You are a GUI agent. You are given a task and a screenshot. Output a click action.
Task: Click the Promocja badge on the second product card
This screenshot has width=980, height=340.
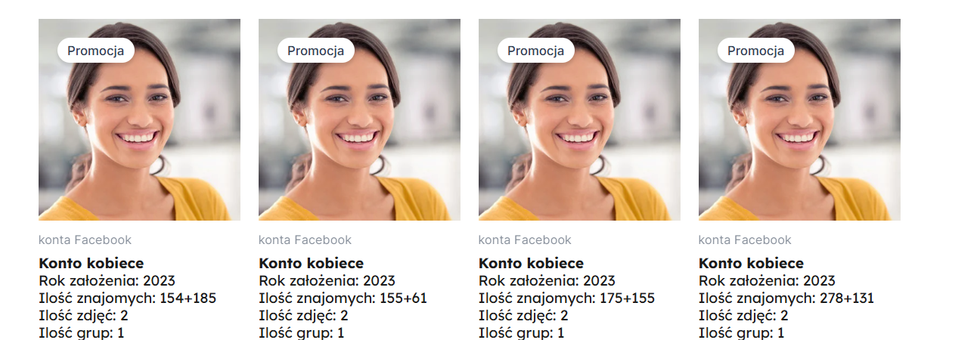tap(316, 51)
